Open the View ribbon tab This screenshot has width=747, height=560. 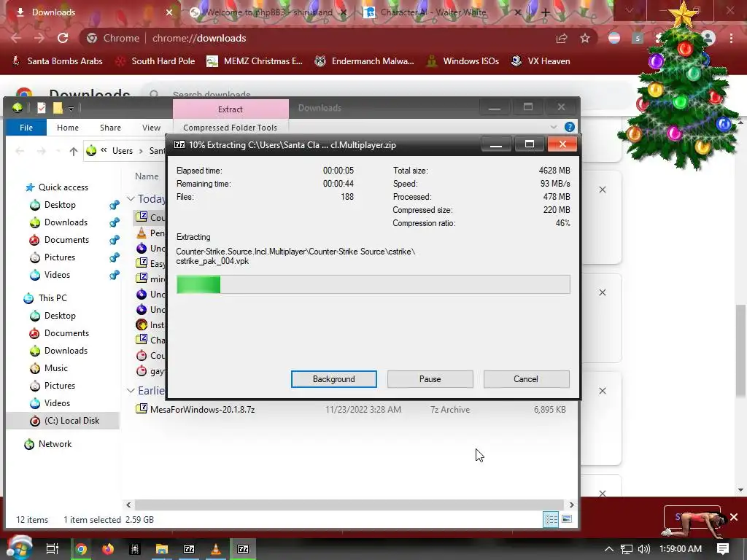click(151, 128)
